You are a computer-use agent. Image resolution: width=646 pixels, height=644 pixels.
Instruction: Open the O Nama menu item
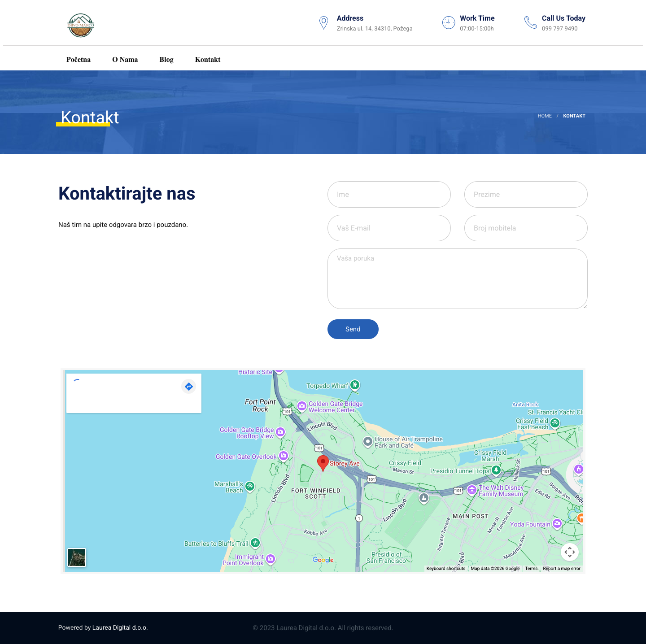click(125, 60)
